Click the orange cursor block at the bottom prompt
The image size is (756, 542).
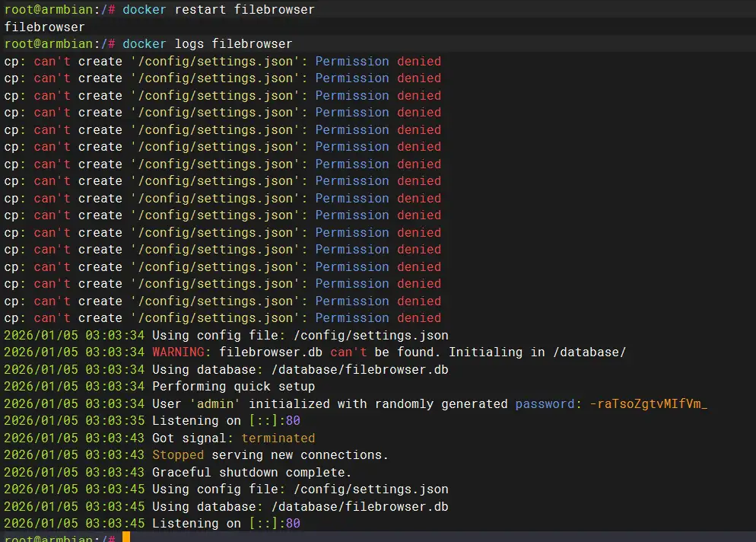[126, 537]
